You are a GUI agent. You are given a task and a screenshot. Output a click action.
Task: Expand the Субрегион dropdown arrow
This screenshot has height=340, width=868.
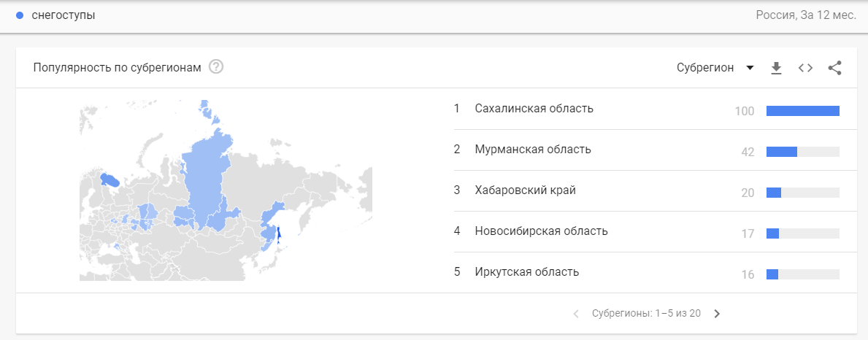(750, 68)
